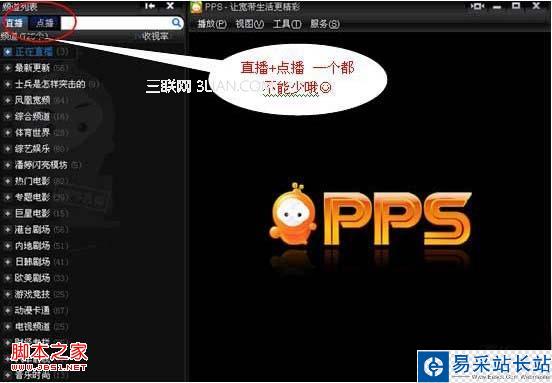Click the channel search input field
Viewport: 552px width, 383px height.
(116, 23)
